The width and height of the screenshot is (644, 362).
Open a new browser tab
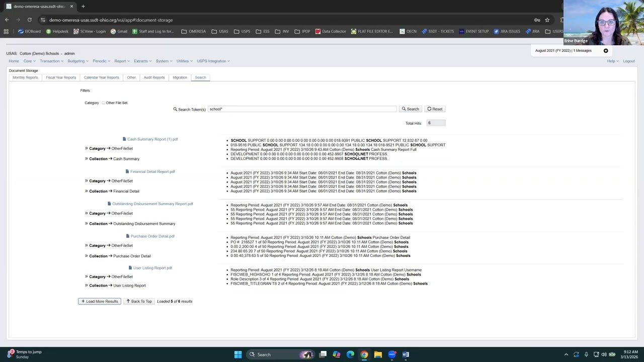(x=83, y=7)
